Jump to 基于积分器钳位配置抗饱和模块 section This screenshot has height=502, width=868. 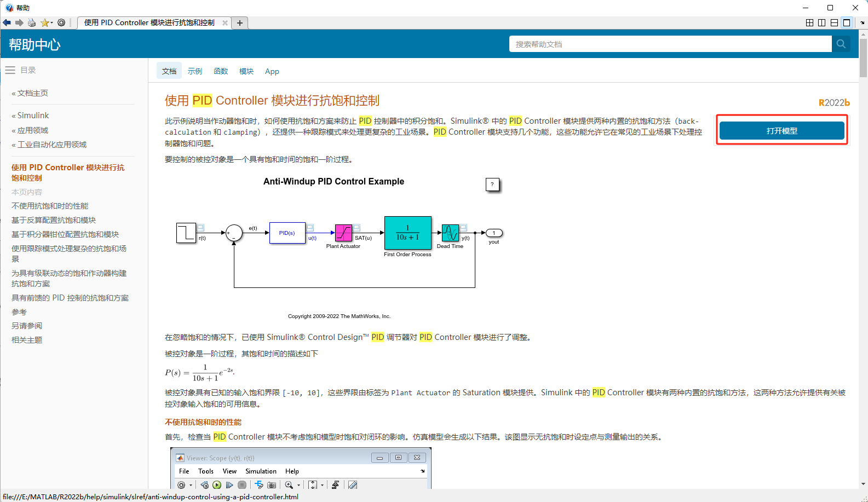click(x=65, y=234)
